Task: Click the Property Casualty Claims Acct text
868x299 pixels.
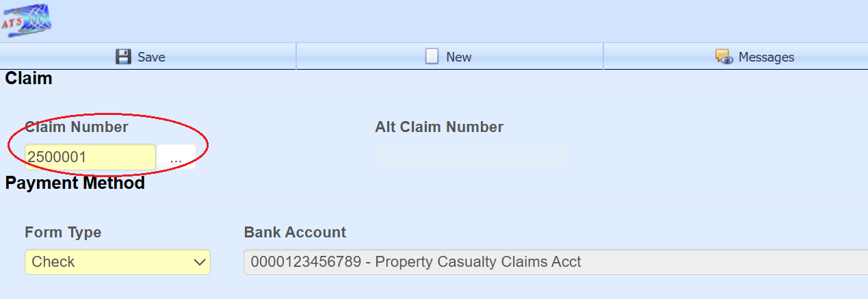Action: [x=478, y=262]
